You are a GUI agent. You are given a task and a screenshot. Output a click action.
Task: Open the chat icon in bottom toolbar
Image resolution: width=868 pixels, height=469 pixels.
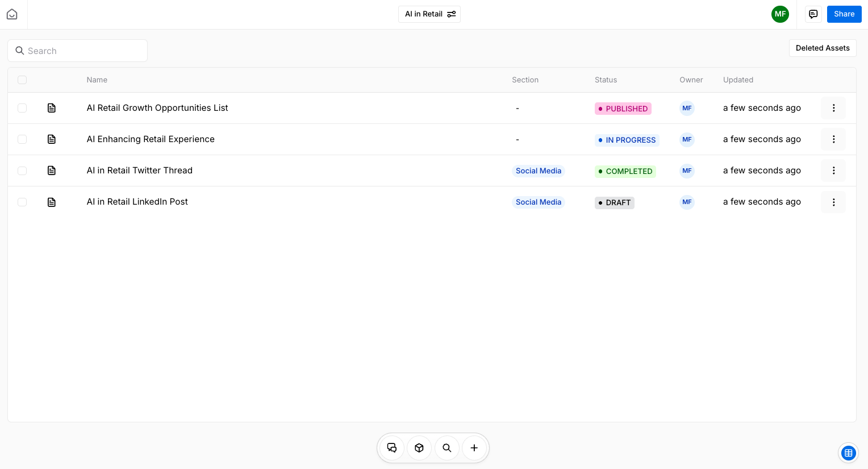pos(392,448)
